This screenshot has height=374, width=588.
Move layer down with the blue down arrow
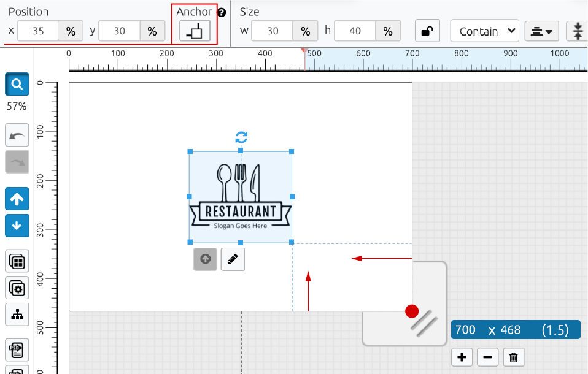coord(17,226)
